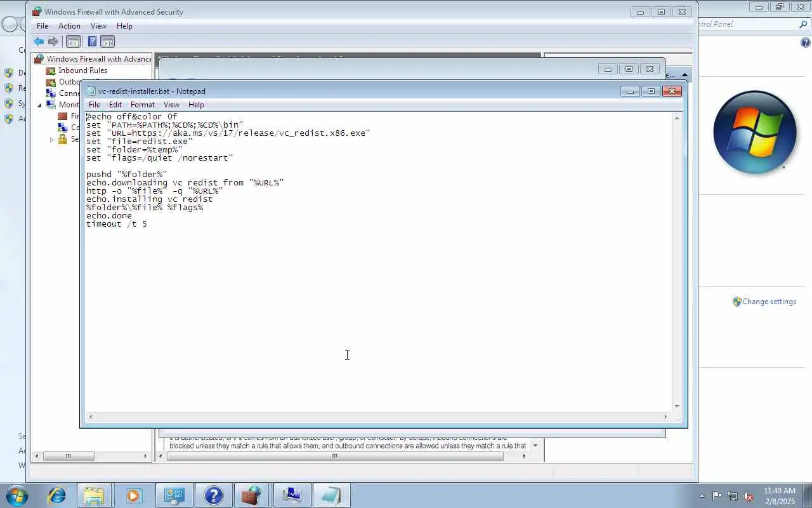Image resolution: width=812 pixels, height=508 pixels.
Task: Expand the padlock node arrow in tree
Action: pos(52,140)
